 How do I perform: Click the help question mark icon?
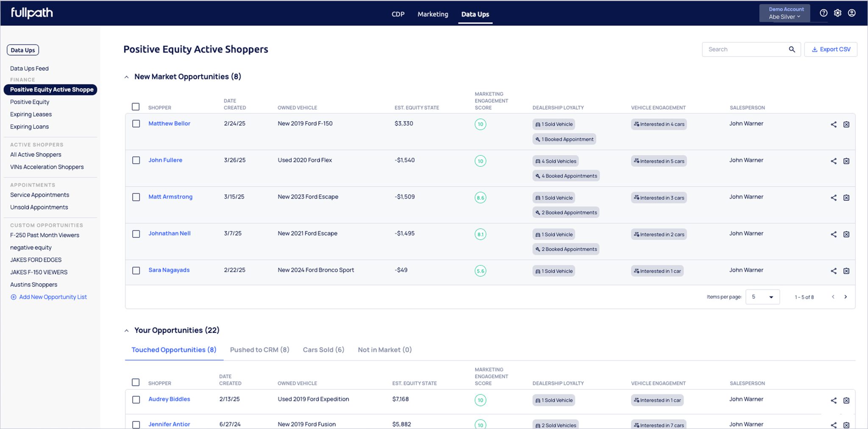823,13
